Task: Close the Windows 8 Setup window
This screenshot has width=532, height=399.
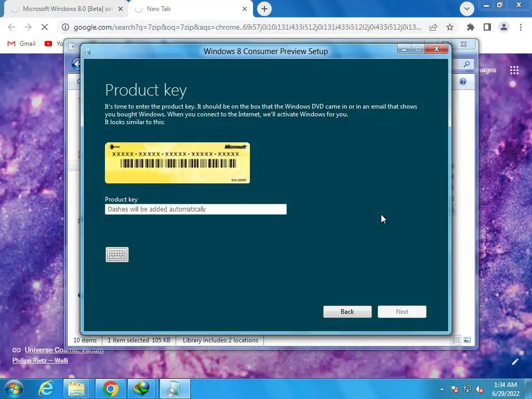Action: click(x=436, y=49)
